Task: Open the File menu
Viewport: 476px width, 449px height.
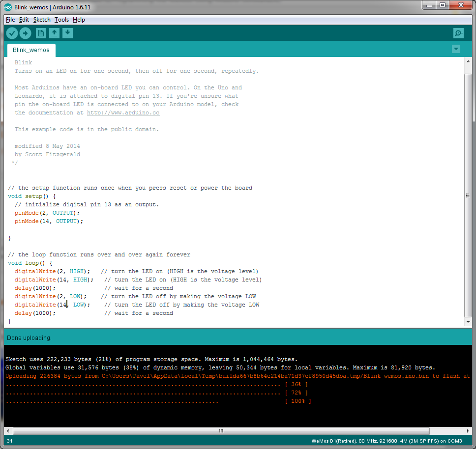Action: 10,20
